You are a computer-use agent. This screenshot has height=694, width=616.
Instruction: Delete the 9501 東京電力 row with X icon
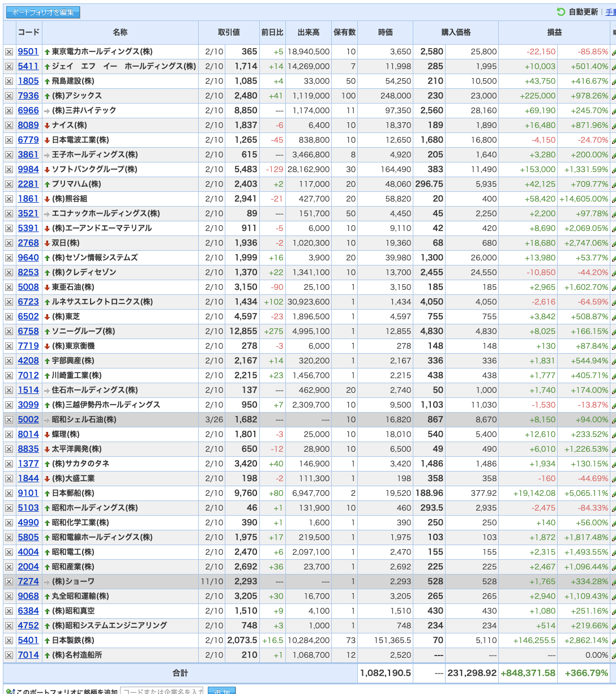pyautogui.click(x=9, y=52)
